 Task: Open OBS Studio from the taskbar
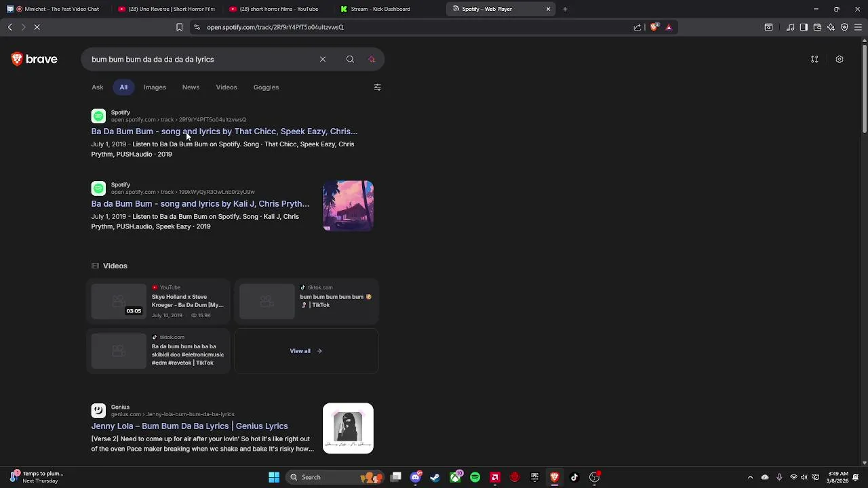pos(595,477)
